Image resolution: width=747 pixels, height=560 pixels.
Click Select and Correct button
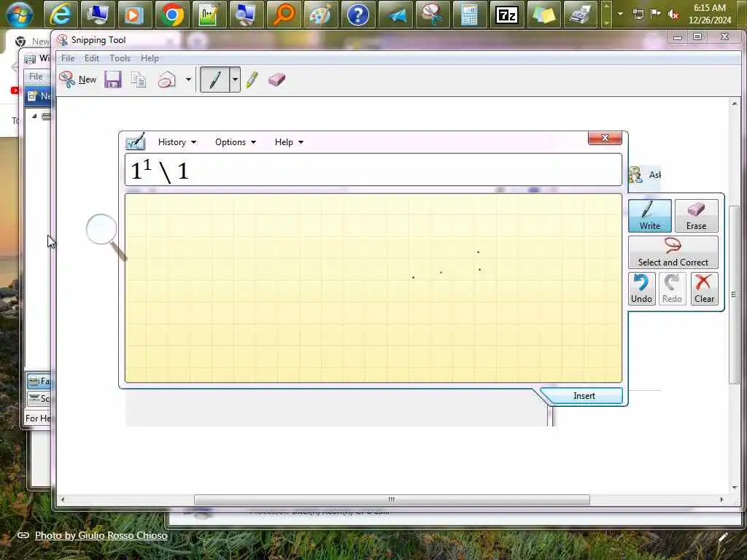[x=673, y=252]
